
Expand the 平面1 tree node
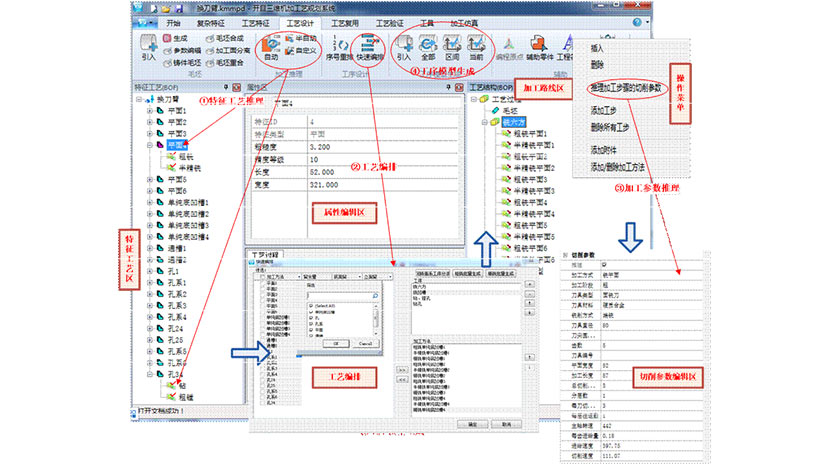[149, 110]
